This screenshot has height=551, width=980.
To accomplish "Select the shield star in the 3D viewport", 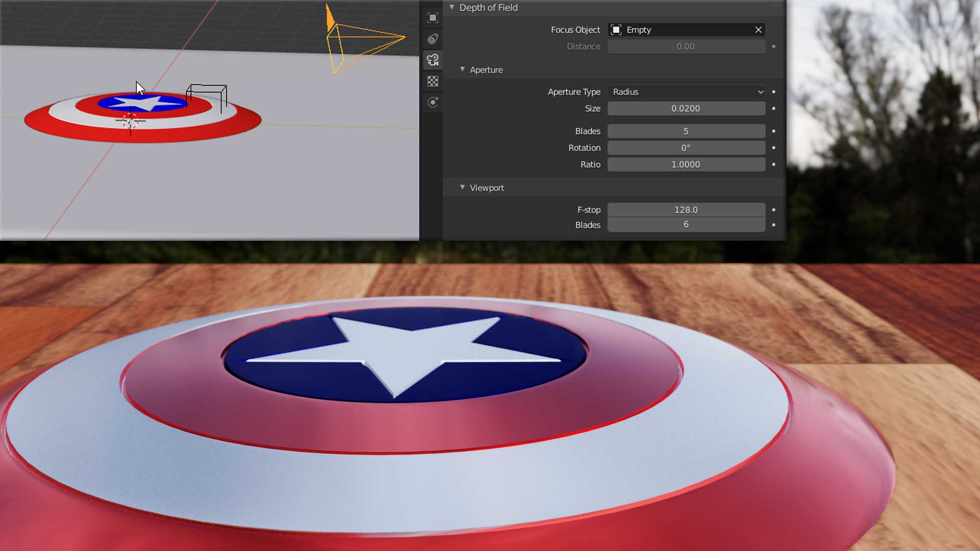I will [x=143, y=103].
